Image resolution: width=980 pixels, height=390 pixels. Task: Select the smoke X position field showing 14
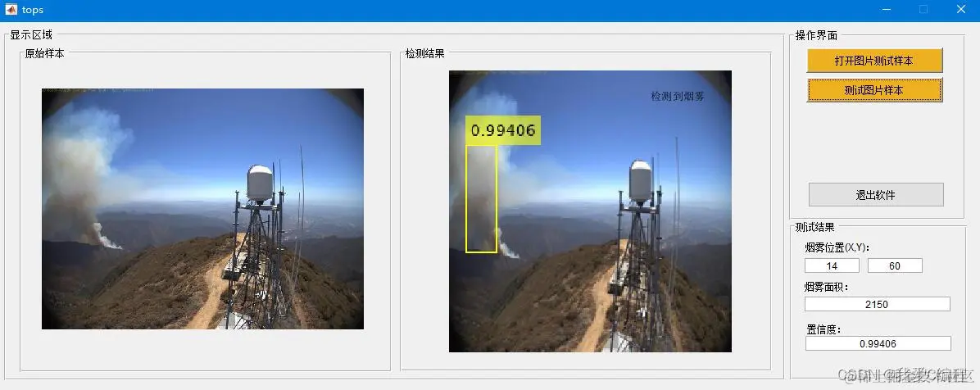point(832,265)
